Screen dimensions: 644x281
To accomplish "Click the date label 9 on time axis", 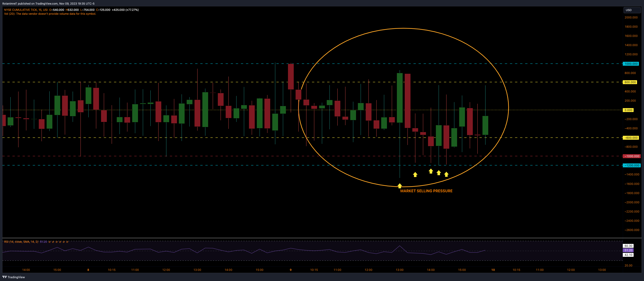I will [291, 270].
